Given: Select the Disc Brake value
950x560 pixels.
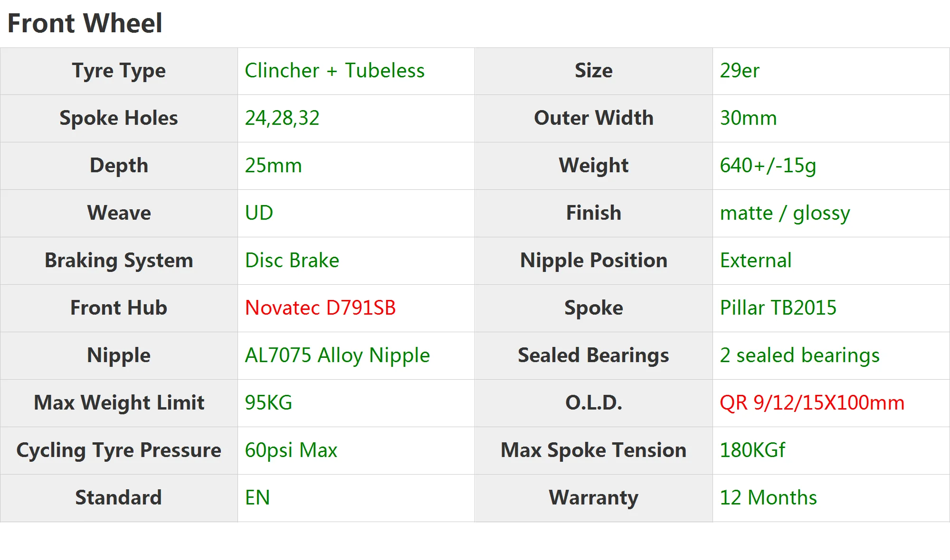Looking at the screenshot, I should [x=292, y=261].
